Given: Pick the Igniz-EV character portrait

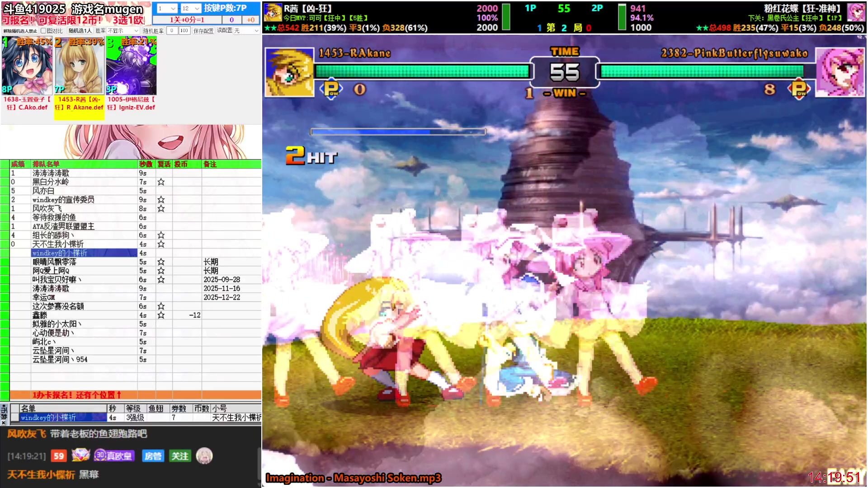Looking at the screenshot, I should (x=131, y=66).
